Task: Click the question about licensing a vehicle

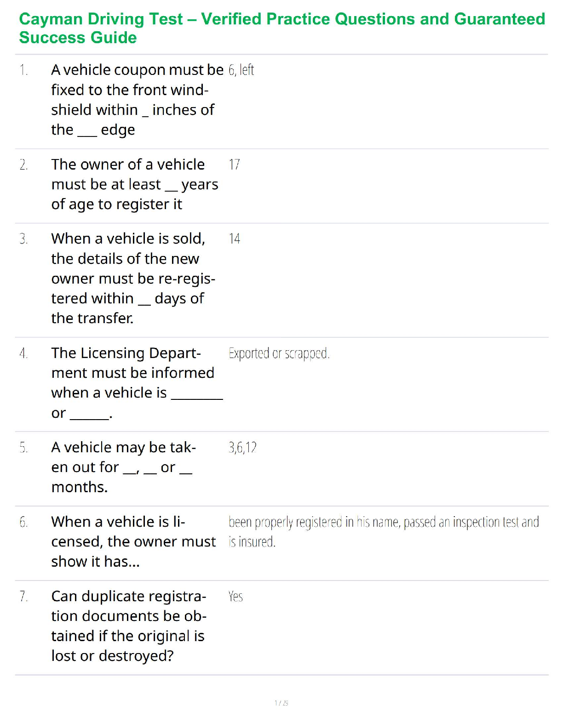Action: [x=133, y=541]
